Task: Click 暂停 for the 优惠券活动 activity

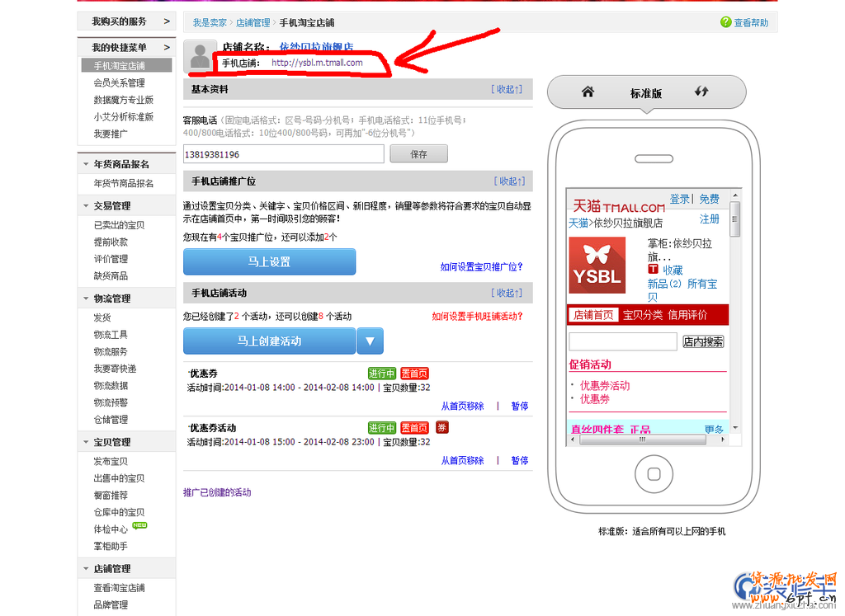Action: pos(520,460)
